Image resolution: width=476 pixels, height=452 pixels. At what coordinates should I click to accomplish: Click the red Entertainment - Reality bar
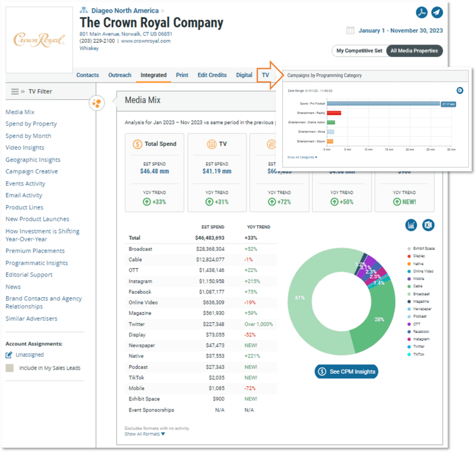tap(334, 113)
